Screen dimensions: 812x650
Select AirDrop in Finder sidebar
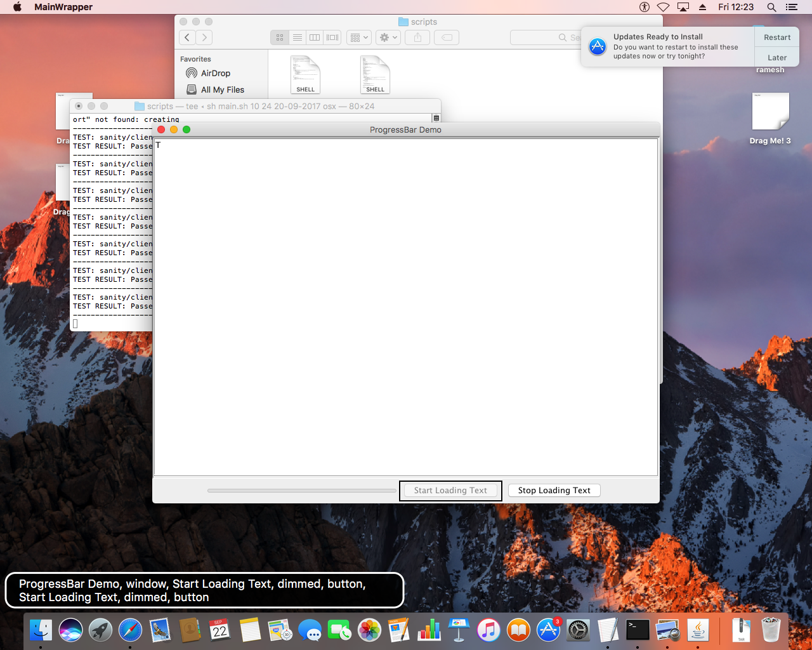click(x=215, y=74)
